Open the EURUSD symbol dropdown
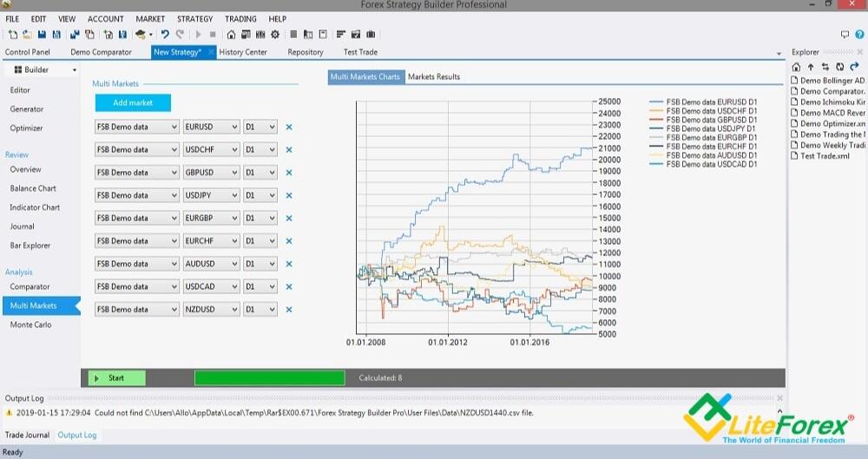 pos(212,127)
